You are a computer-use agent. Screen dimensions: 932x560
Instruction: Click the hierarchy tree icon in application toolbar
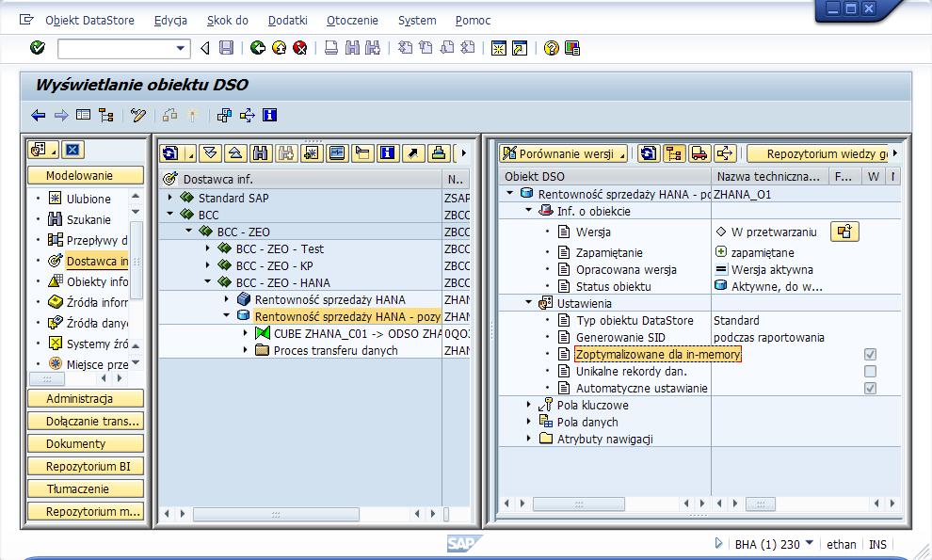coord(105,116)
